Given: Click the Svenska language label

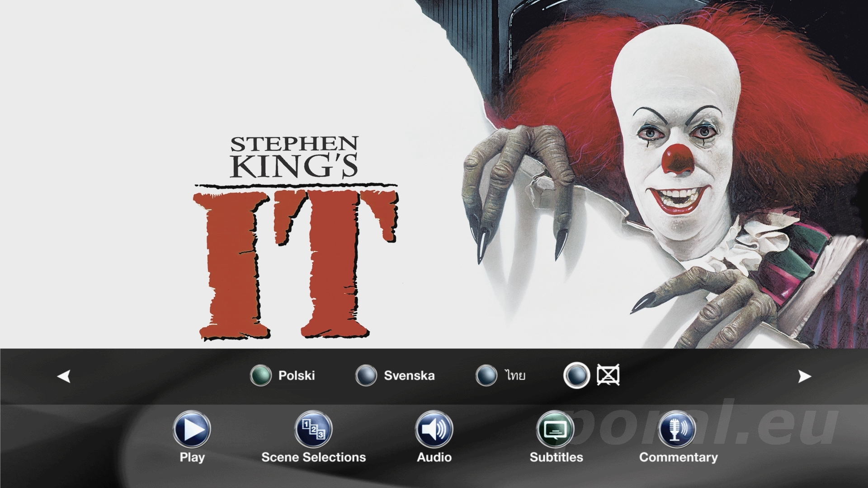Looking at the screenshot, I should point(409,375).
